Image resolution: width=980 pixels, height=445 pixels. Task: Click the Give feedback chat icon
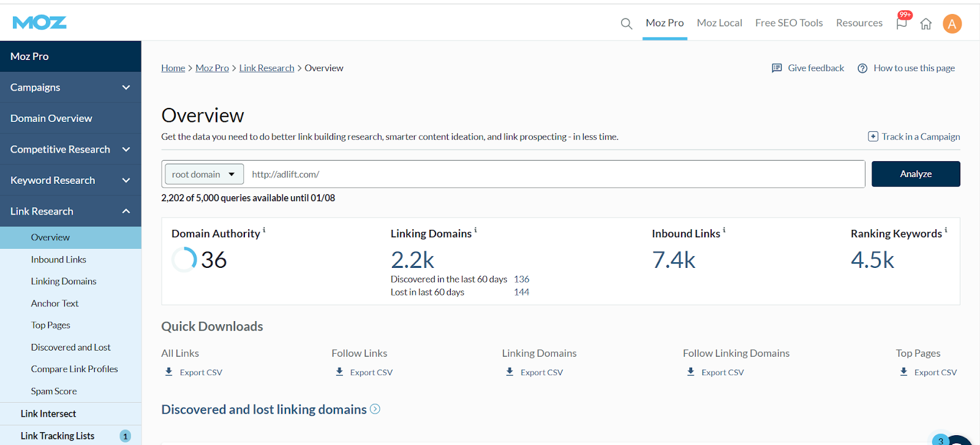click(x=777, y=68)
